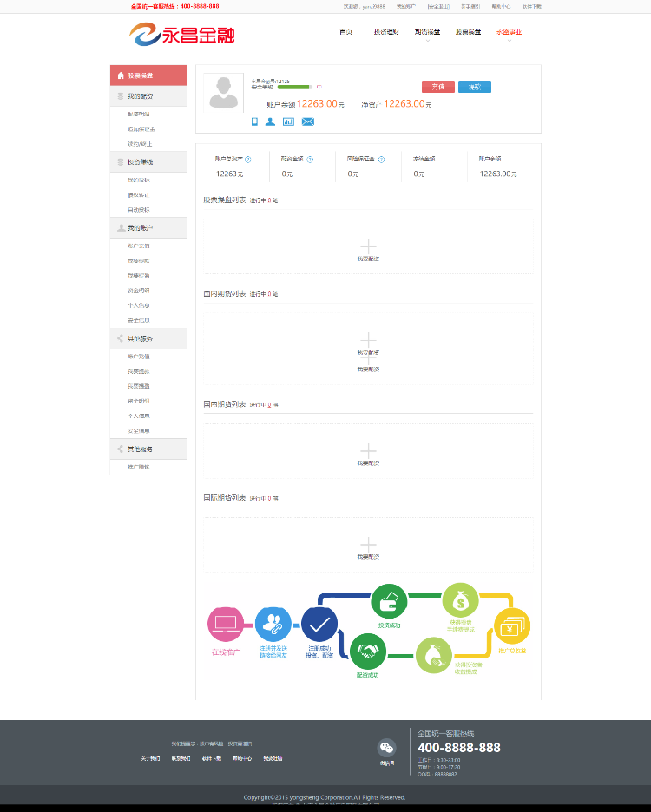
Task: Open 软件下载 in the top bar
Action: click(x=532, y=7)
